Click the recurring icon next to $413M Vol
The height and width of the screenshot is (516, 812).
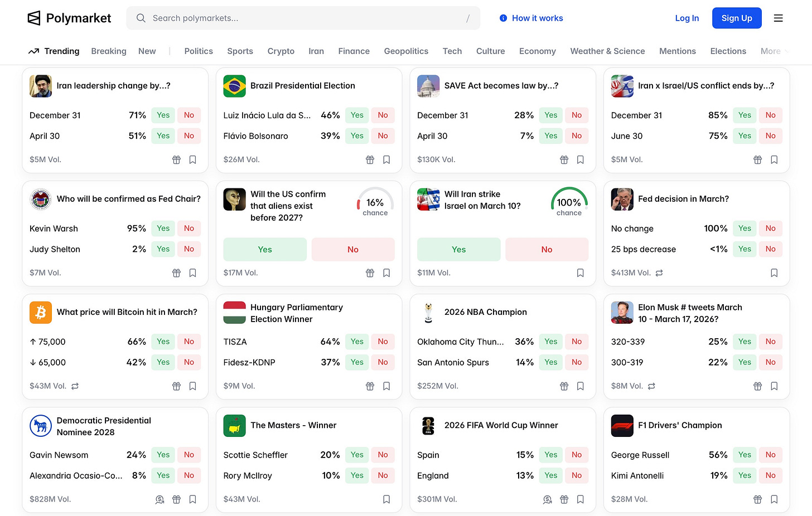point(659,273)
